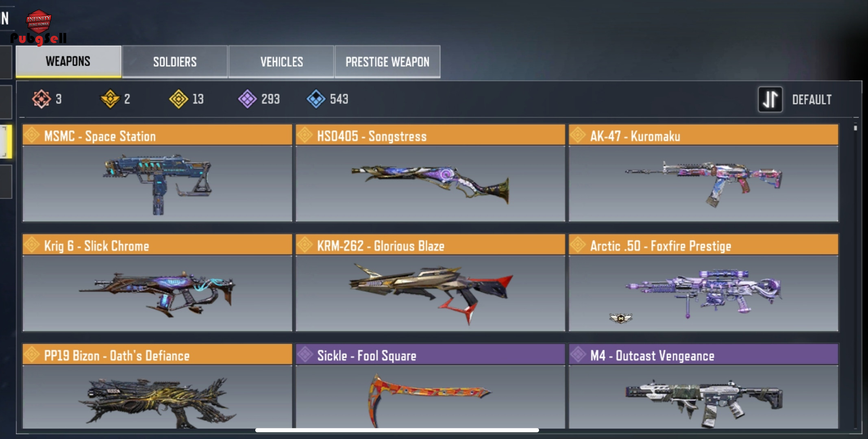Select the AK-47 - Kuromaku skin

pyautogui.click(x=703, y=173)
